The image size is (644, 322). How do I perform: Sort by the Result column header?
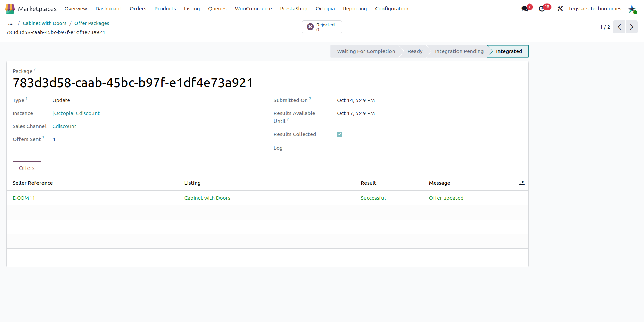369,183
